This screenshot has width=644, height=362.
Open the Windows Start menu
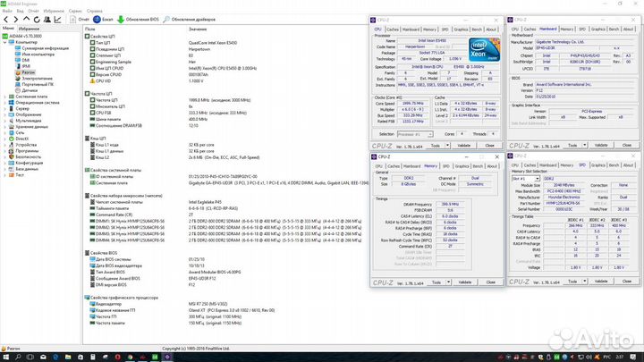5,357
